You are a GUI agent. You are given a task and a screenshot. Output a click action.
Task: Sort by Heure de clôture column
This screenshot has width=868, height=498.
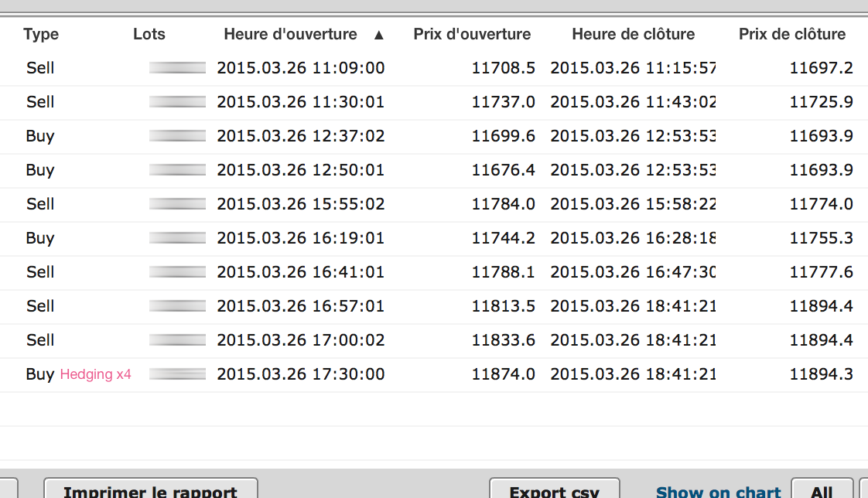click(x=633, y=34)
